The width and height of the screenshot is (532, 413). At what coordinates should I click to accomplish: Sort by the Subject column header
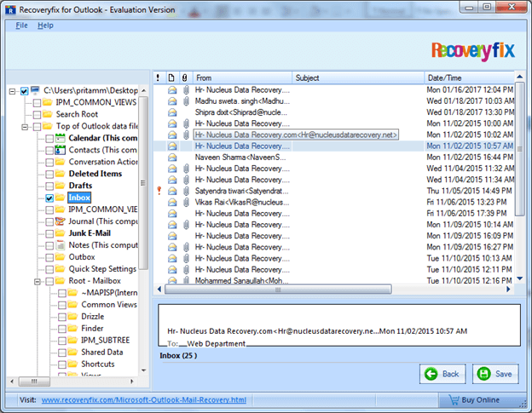[358, 78]
